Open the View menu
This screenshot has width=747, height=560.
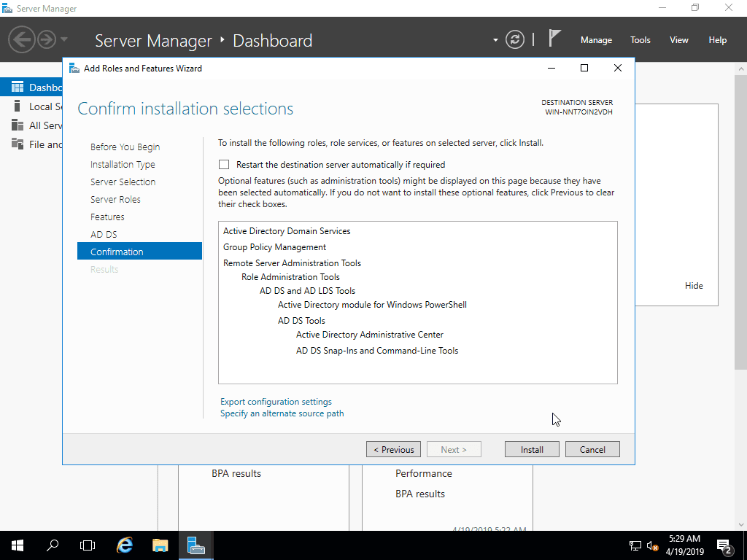point(679,40)
